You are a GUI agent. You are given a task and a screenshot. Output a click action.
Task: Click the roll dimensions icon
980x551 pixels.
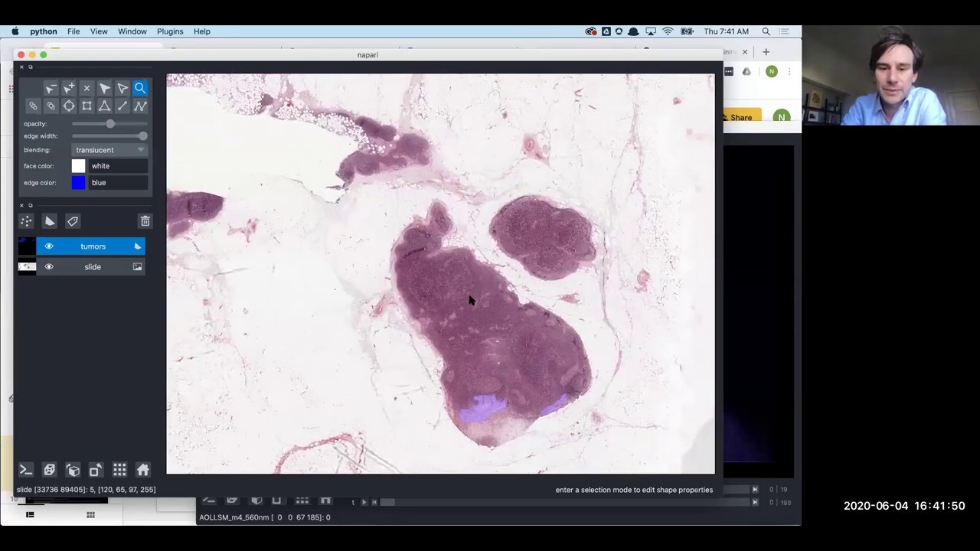click(73, 470)
